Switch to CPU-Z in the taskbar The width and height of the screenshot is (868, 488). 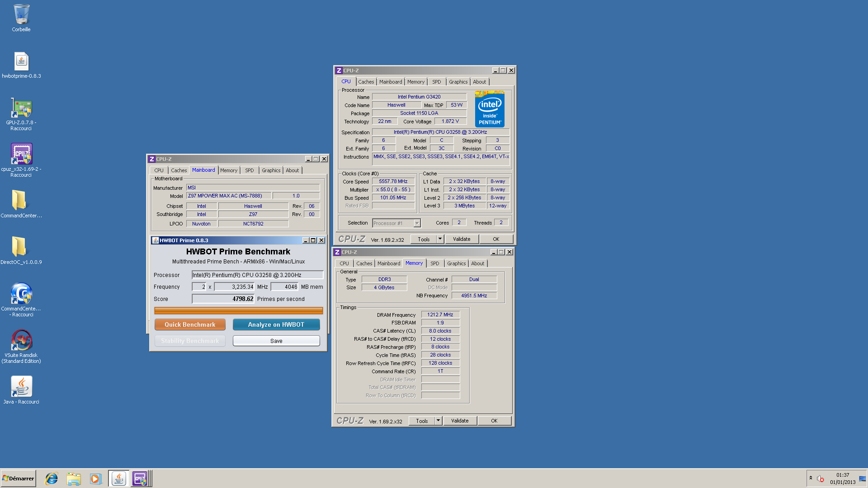pos(140,479)
